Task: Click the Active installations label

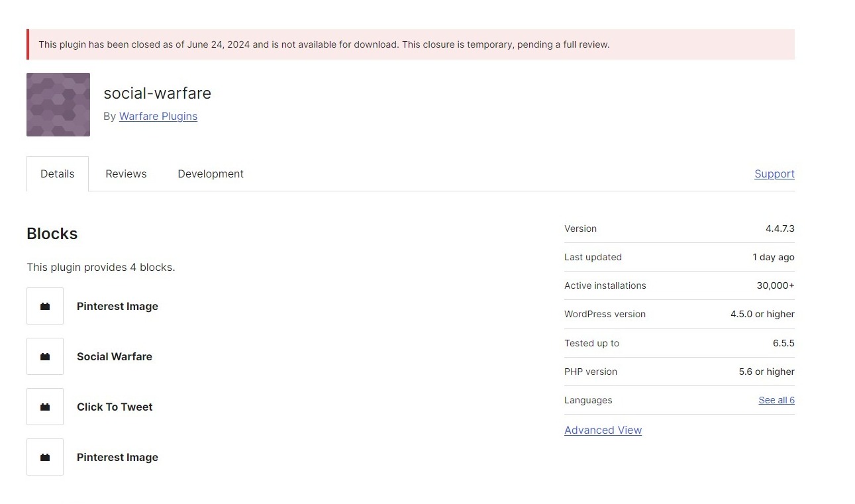Action: click(605, 285)
